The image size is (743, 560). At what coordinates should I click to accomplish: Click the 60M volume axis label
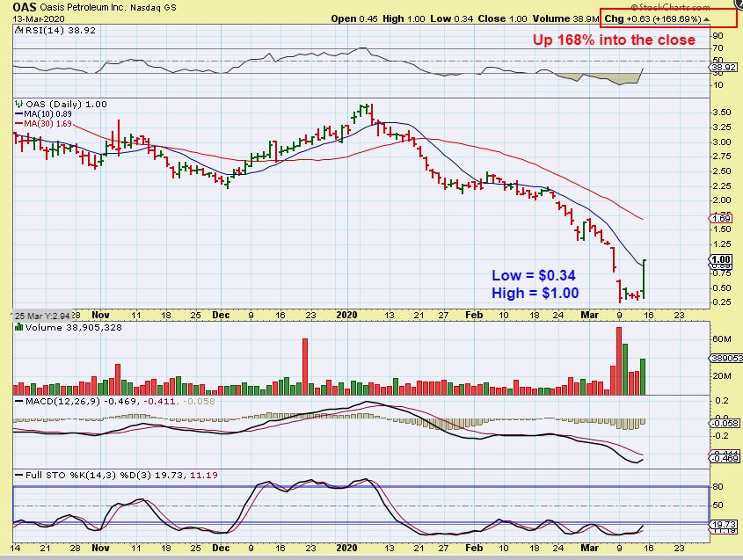pyautogui.click(x=722, y=339)
